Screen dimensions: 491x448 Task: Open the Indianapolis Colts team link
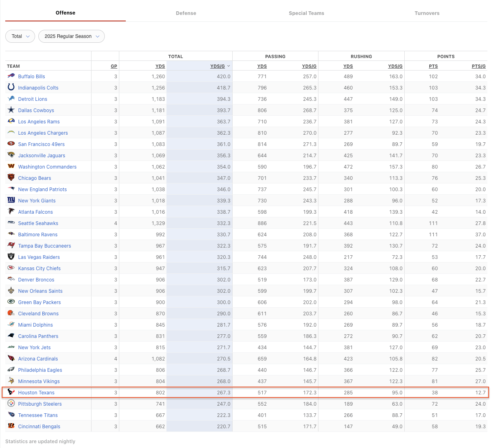coord(38,88)
